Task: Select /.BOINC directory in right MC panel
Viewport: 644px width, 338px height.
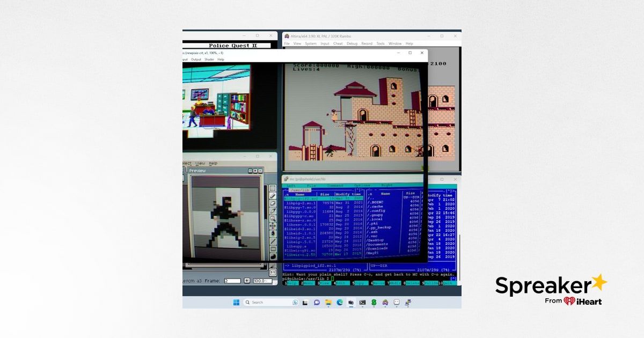Action: [375, 202]
